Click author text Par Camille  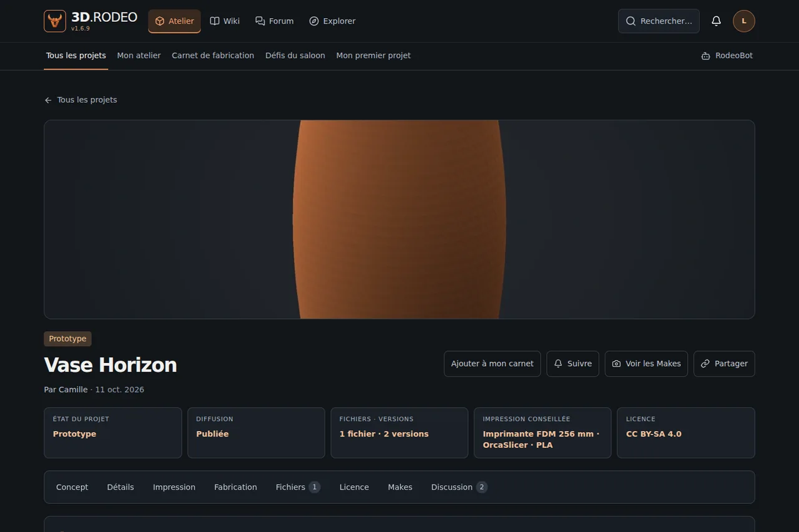66,390
